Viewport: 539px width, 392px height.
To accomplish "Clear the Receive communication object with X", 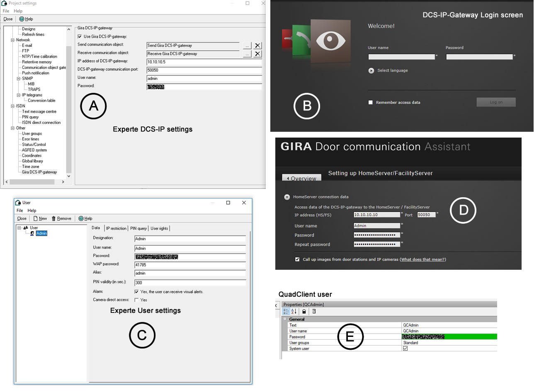I will pos(257,54).
